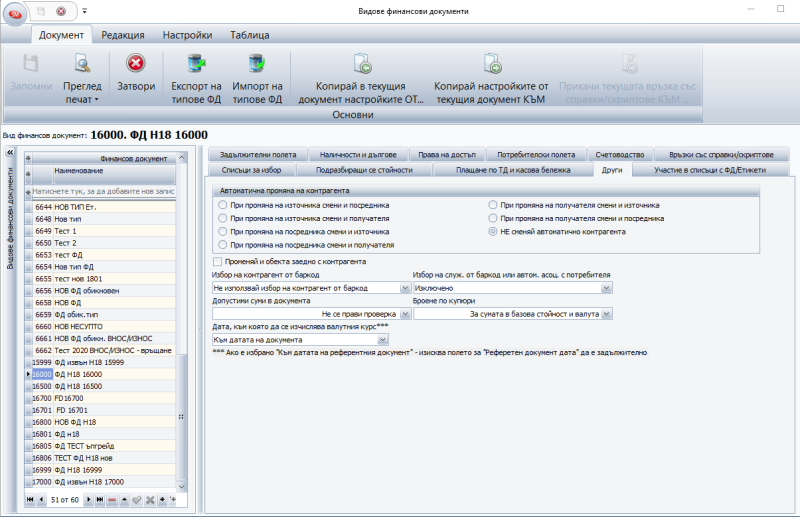Open the Наличности и дългове tab
Screen dimensions: 800x517
pyautogui.click(x=358, y=155)
